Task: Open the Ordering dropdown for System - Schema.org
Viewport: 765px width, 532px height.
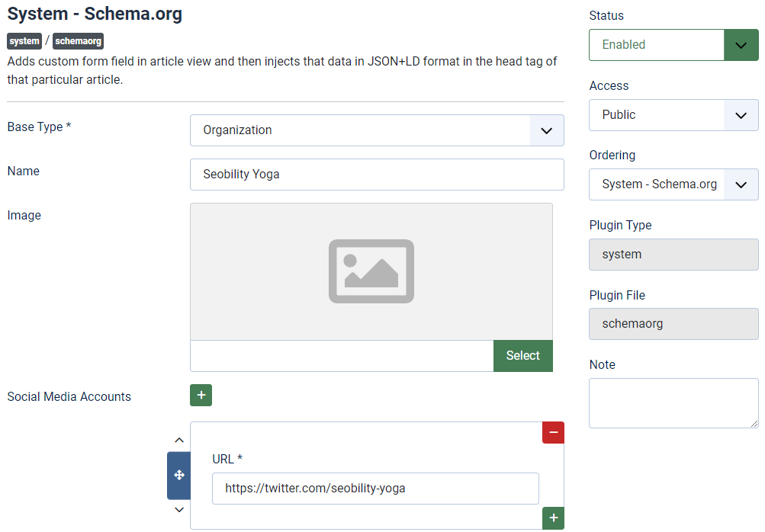Action: tap(673, 184)
